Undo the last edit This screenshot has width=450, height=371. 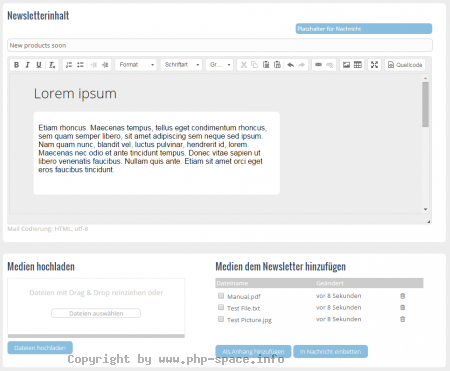tap(291, 65)
